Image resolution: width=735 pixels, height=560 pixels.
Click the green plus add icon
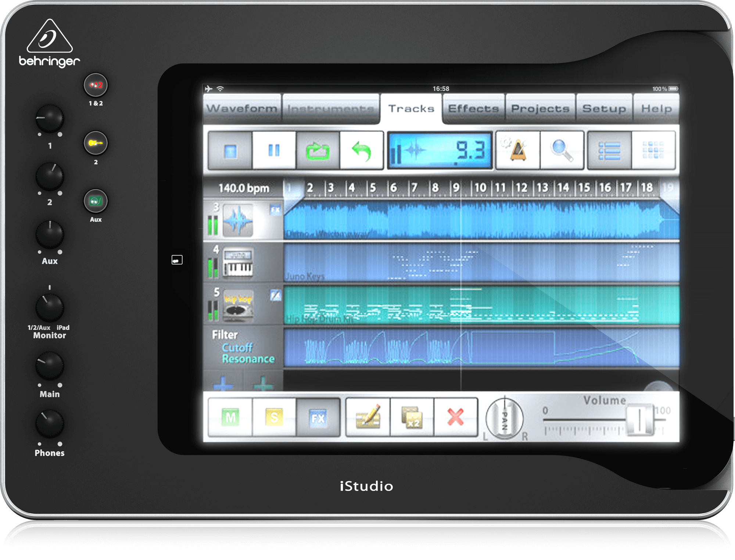(263, 383)
